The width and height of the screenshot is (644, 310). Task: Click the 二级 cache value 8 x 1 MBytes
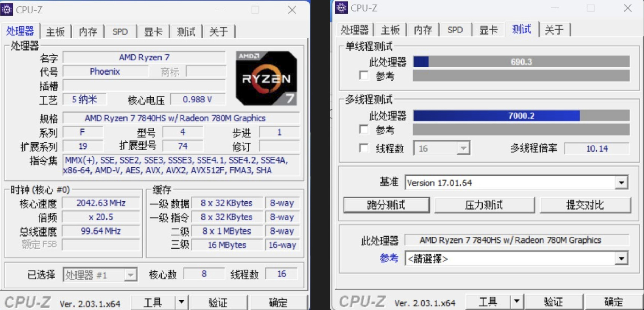pyautogui.click(x=227, y=231)
